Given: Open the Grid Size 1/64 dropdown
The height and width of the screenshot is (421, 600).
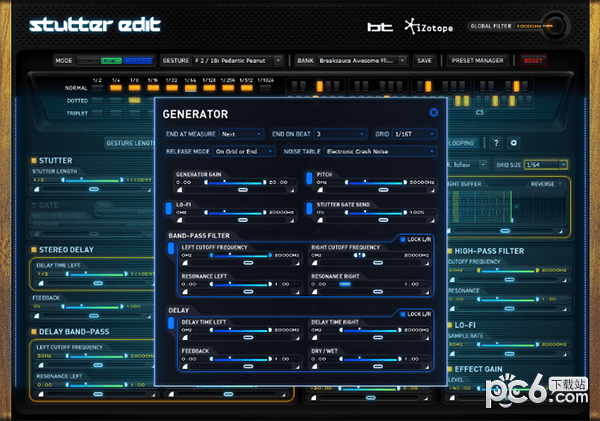Looking at the screenshot, I should click(546, 165).
